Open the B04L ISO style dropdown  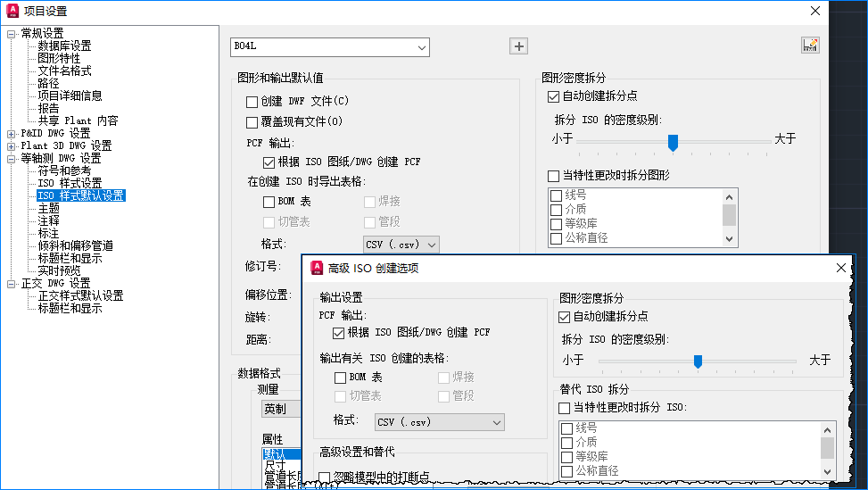[x=330, y=47]
